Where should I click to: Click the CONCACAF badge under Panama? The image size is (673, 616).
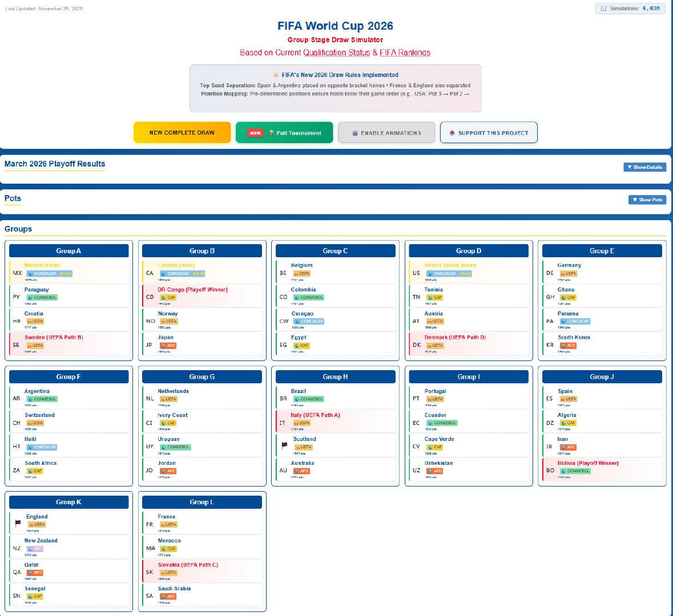575,321
